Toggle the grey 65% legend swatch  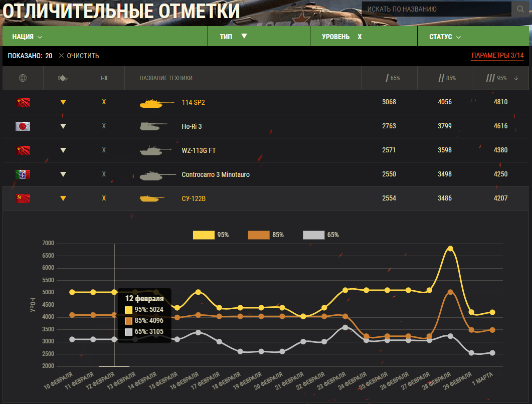(x=313, y=235)
